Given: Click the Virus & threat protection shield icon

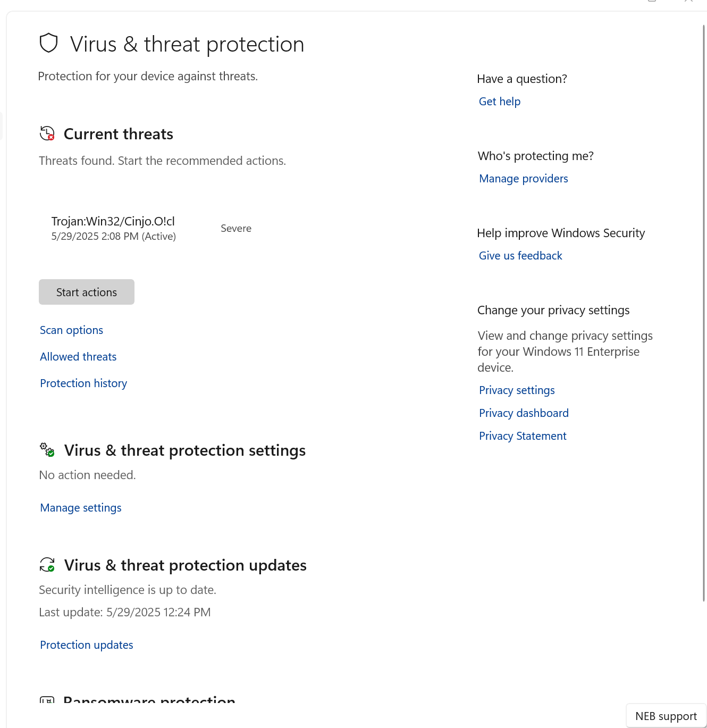Looking at the screenshot, I should pyautogui.click(x=48, y=43).
